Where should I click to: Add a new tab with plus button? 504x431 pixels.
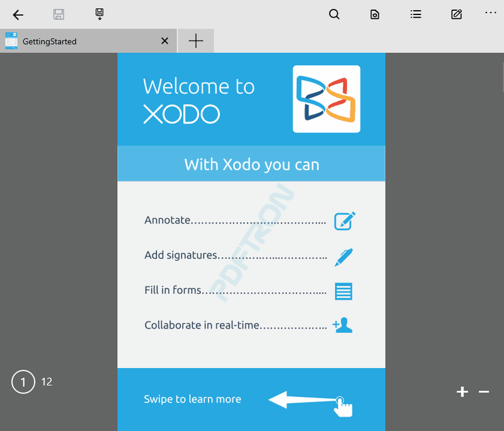[x=196, y=41]
